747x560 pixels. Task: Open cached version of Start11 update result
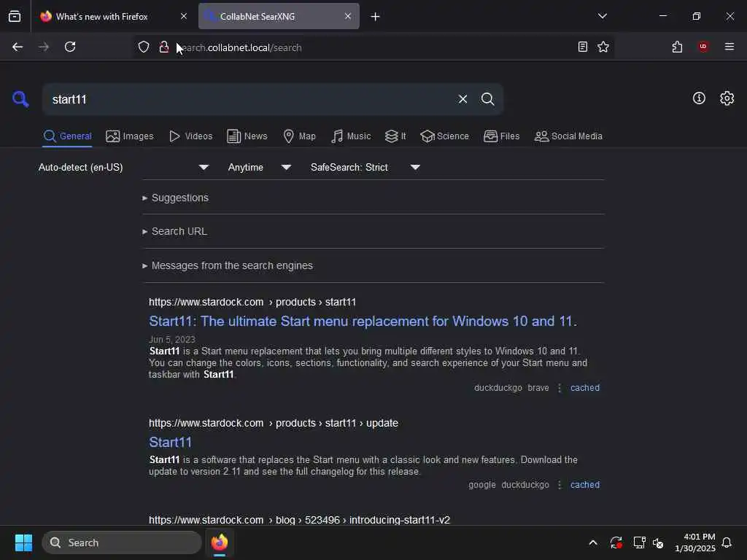click(584, 485)
